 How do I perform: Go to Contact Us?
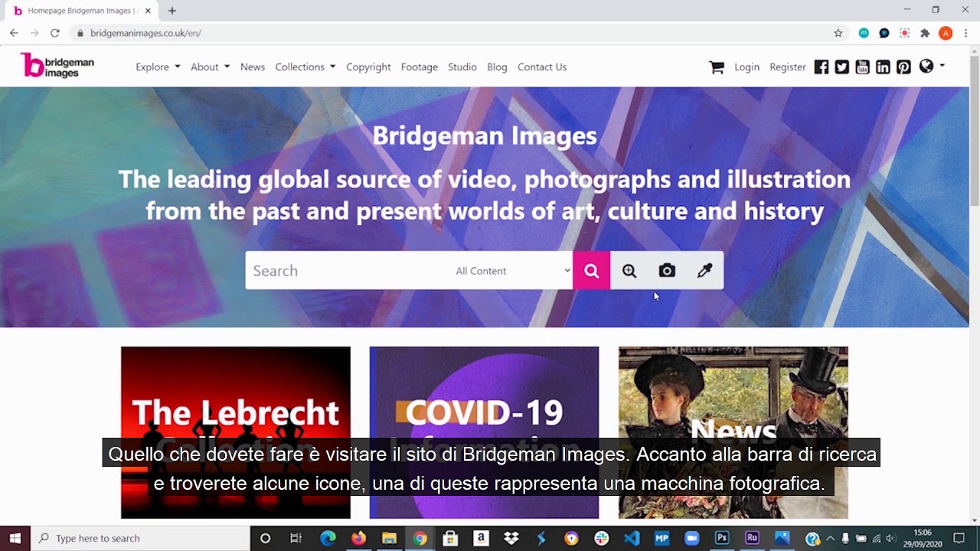pos(542,67)
